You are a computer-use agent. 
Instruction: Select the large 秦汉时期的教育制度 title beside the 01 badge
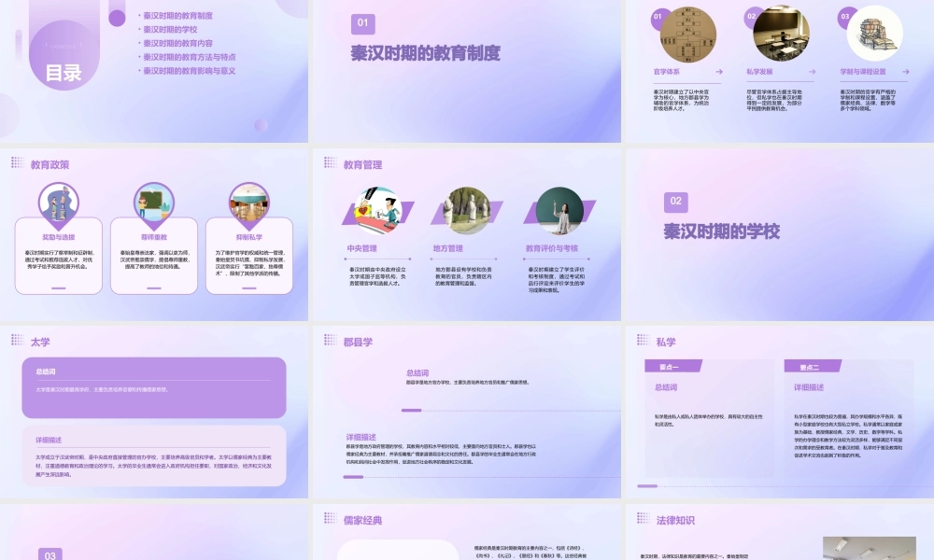pyautogui.click(x=425, y=53)
